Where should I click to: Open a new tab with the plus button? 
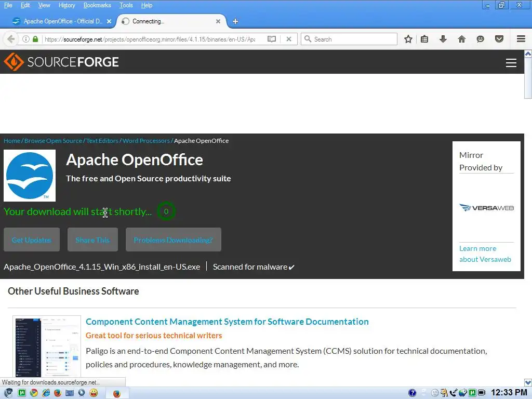(x=235, y=21)
